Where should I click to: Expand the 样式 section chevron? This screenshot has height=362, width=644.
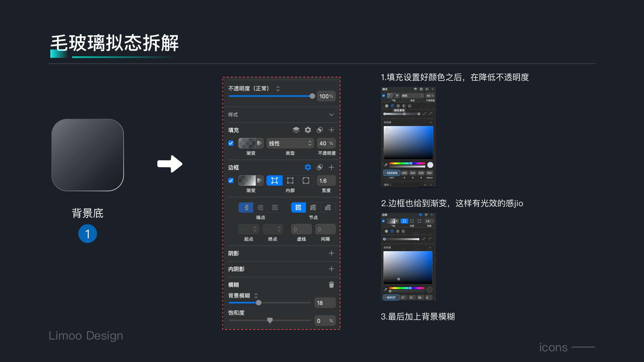[331, 115]
